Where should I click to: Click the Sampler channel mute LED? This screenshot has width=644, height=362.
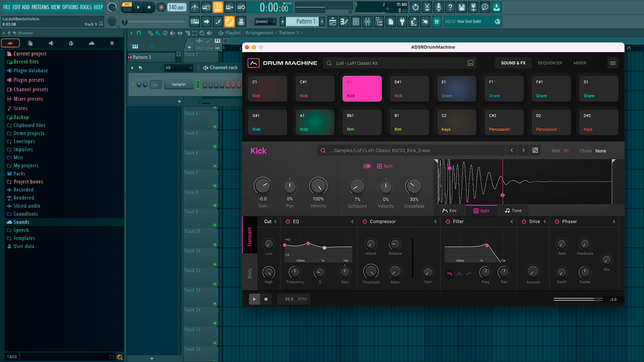coord(133,84)
